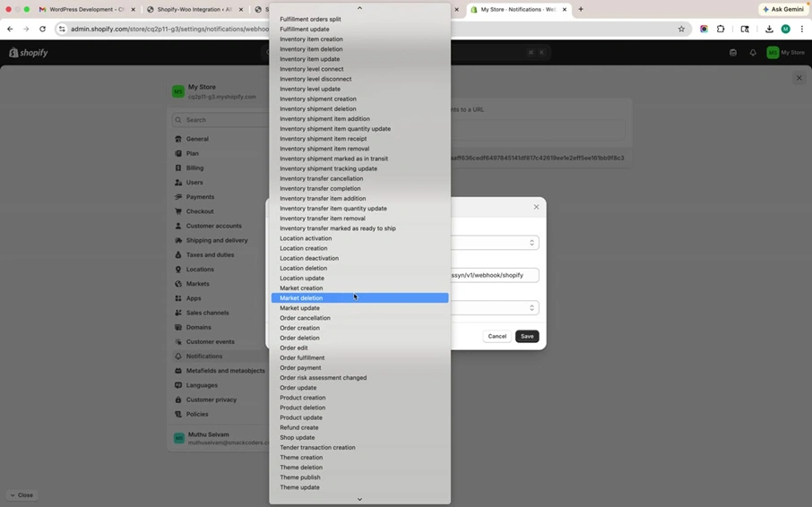Close settings panel with top-right X
812x507 pixels.
click(x=799, y=78)
